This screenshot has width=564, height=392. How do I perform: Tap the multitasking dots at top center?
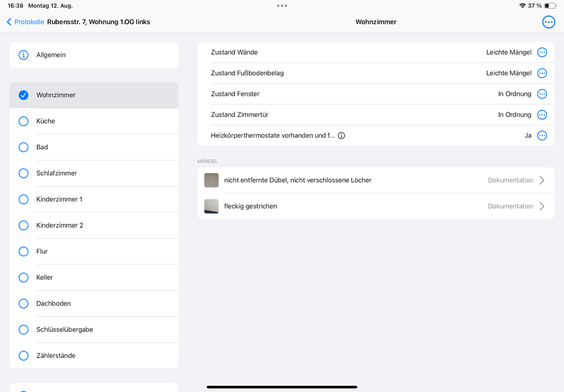[x=282, y=6]
